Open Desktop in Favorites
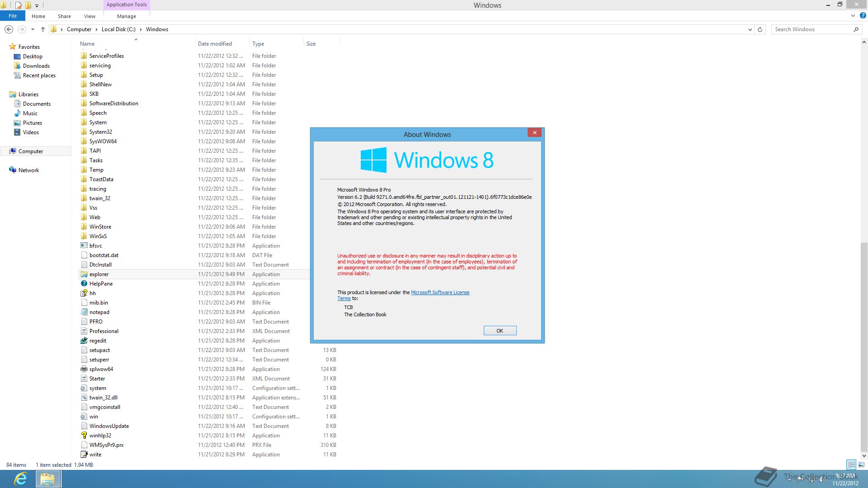This screenshot has width=868, height=488. tap(33, 56)
